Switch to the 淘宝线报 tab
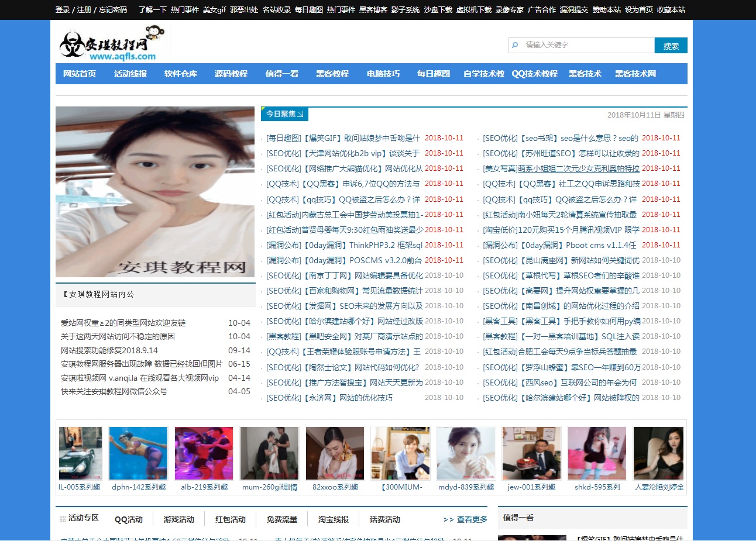The height and width of the screenshot is (541, 756). (x=334, y=519)
